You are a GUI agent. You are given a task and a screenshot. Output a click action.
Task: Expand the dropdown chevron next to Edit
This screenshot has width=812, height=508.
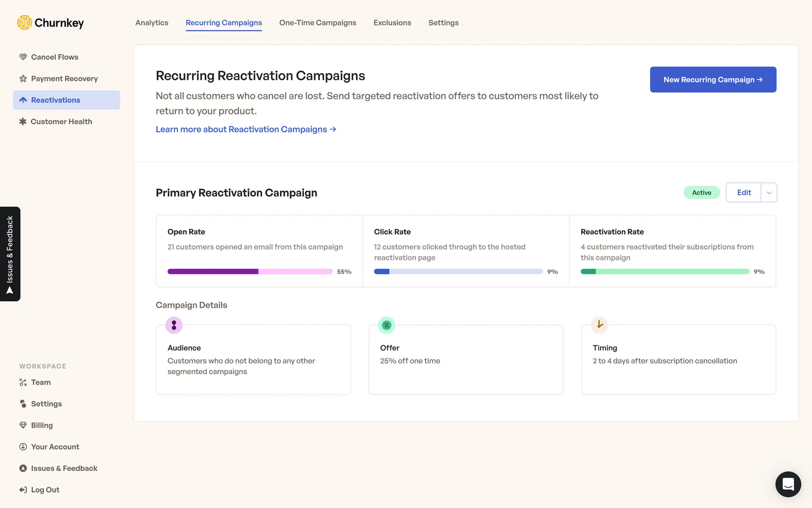pyautogui.click(x=769, y=193)
